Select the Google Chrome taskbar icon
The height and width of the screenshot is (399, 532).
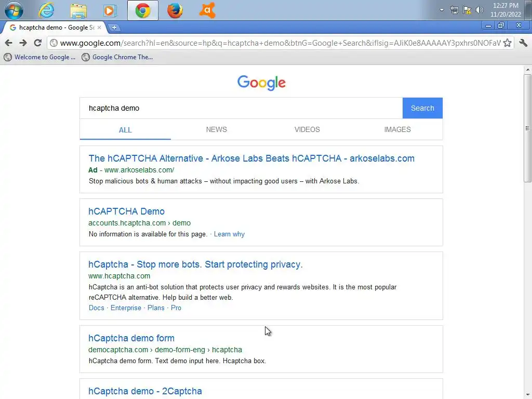143,10
